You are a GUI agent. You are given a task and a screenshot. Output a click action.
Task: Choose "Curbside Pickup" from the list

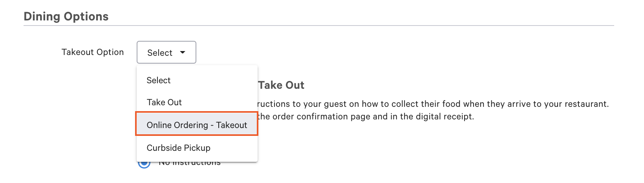178,148
